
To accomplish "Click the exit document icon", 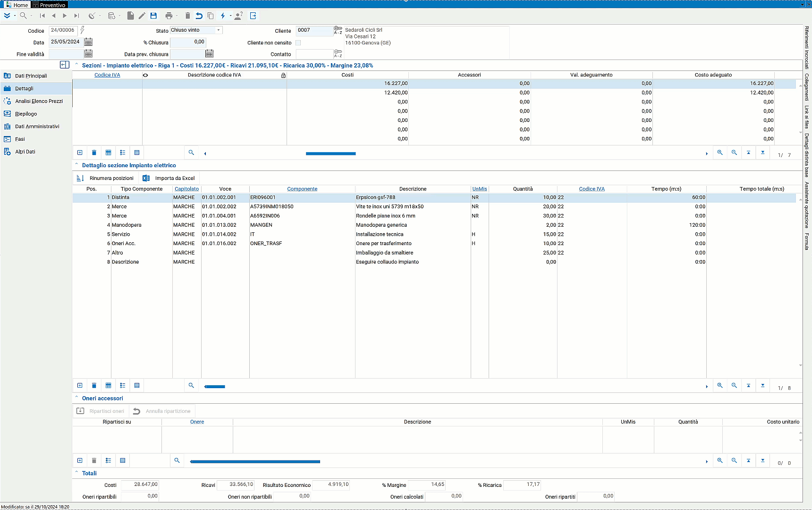I will pos(253,16).
